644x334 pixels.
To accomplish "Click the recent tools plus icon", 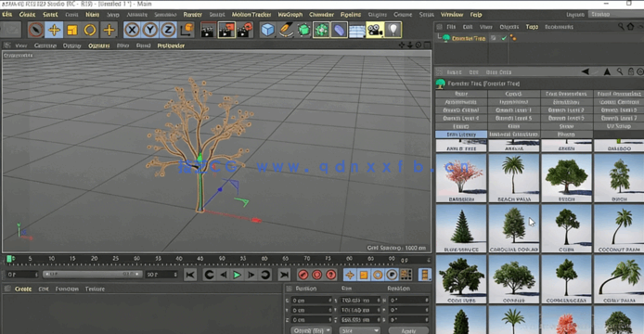I will [x=109, y=30].
